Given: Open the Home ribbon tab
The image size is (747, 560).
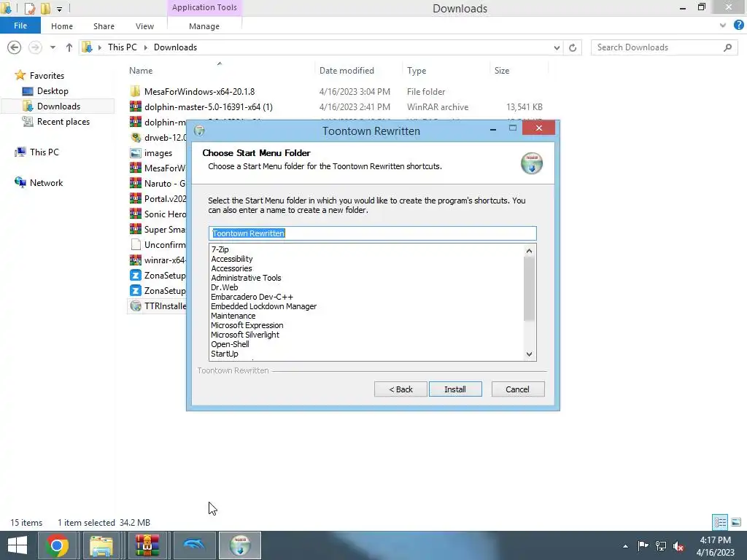Looking at the screenshot, I should [x=62, y=26].
